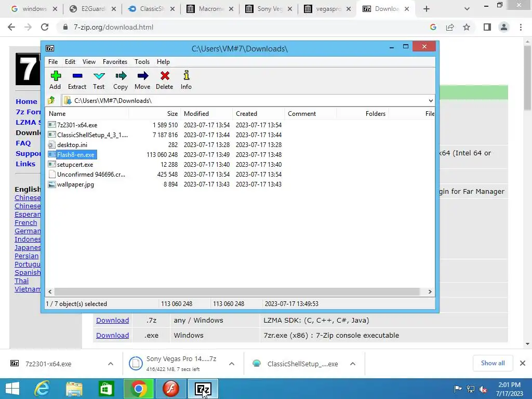Screen dimensions: 532x399
Task: Bookmark this page with the star icon
Action: [x=467, y=27]
